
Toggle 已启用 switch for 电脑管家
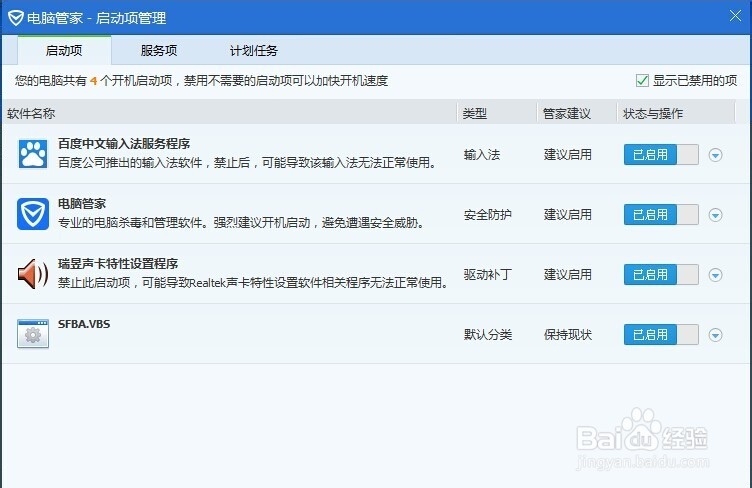661,215
